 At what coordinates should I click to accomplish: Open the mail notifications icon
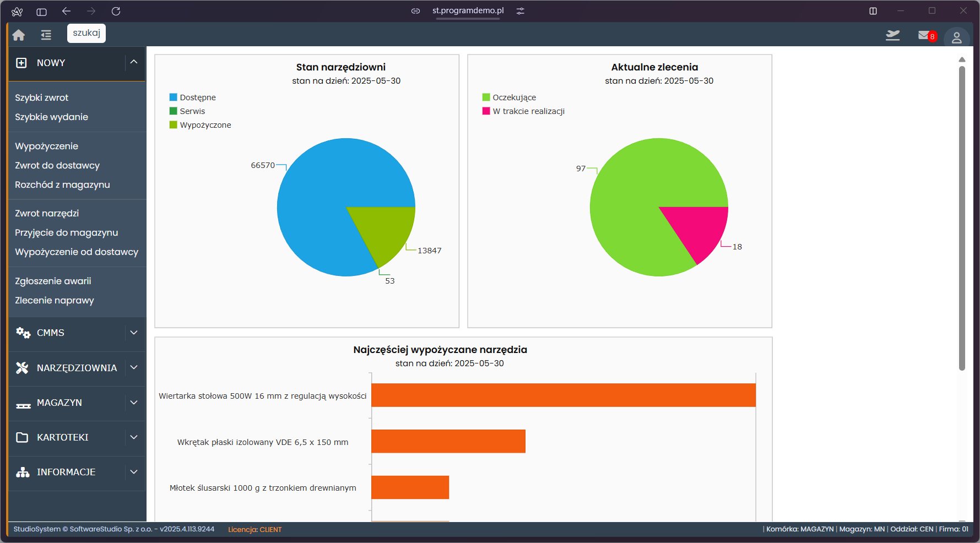coord(924,36)
